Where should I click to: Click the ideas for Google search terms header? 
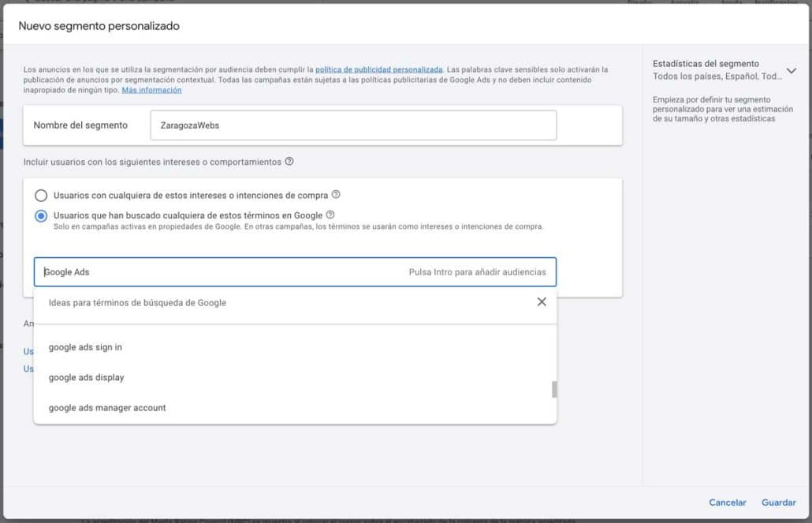pyautogui.click(x=137, y=302)
